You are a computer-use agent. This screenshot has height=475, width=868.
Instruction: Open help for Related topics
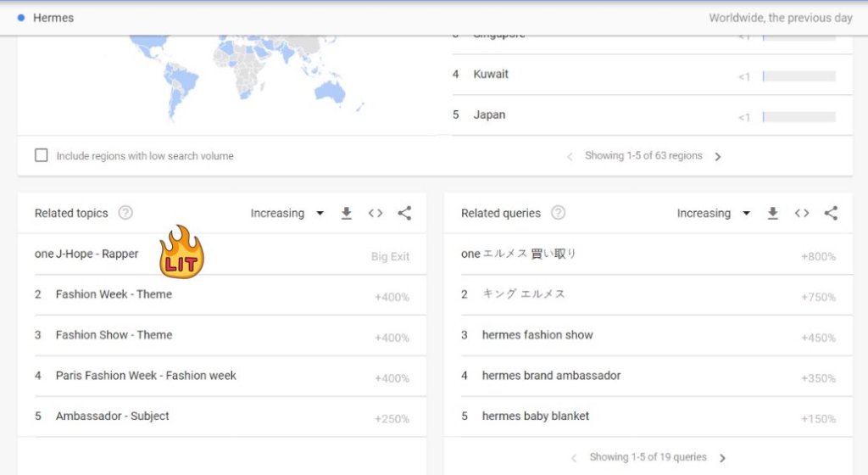pyautogui.click(x=125, y=214)
